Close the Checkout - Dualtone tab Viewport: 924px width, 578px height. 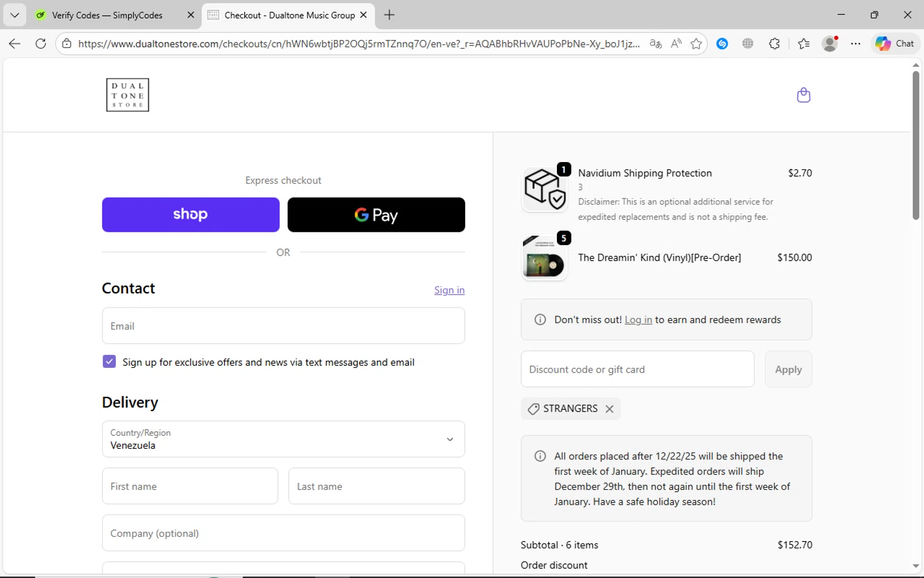[x=363, y=15]
